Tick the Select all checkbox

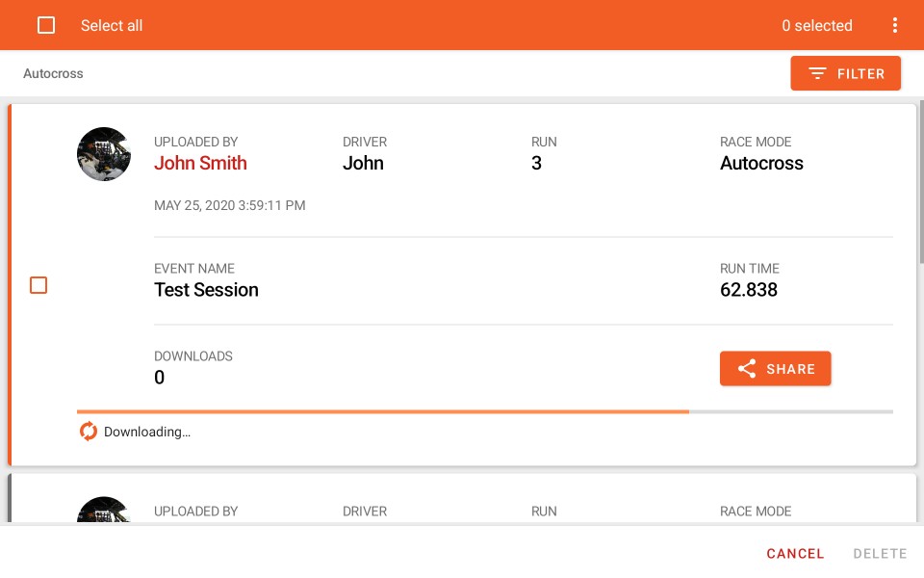point(46,25)
